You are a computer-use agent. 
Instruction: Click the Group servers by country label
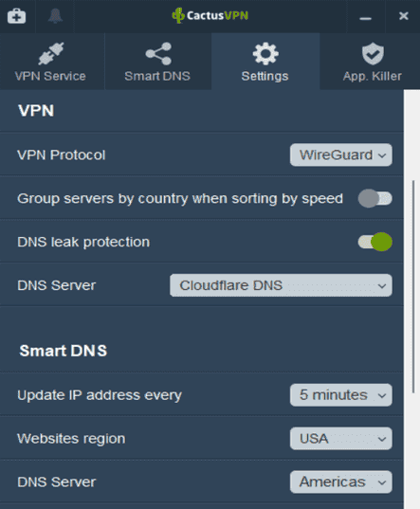pos(180,198)
